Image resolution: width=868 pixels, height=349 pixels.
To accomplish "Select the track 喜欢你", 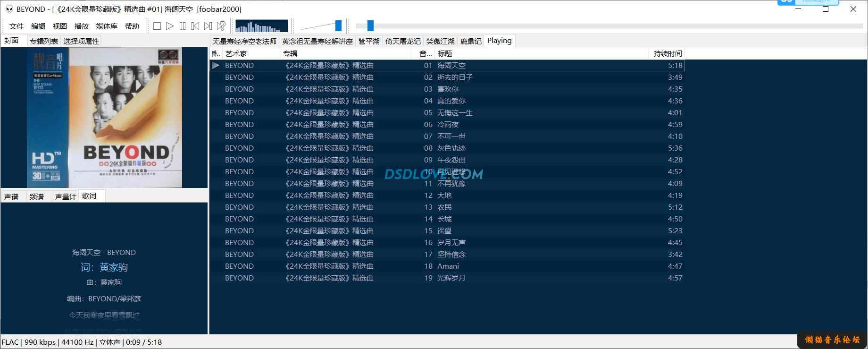I will click(x=447, y=89).
